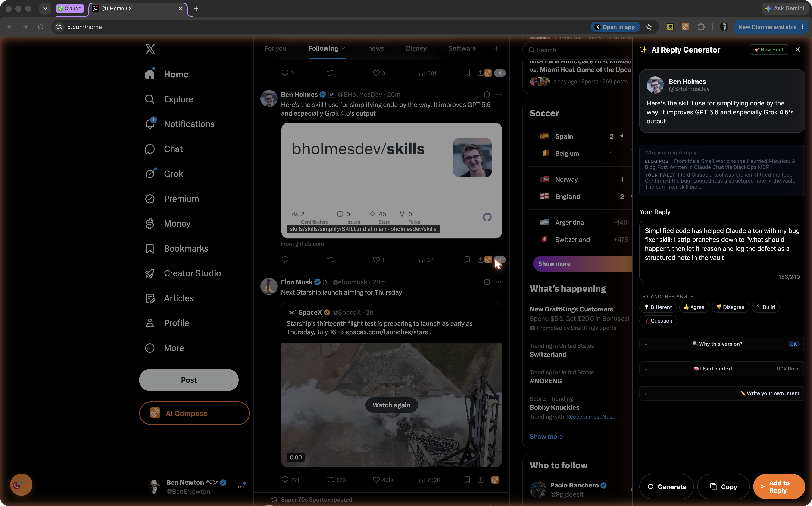Close the AI Reply Generator panel
This screenshot has height=506, width=812.
798,50
